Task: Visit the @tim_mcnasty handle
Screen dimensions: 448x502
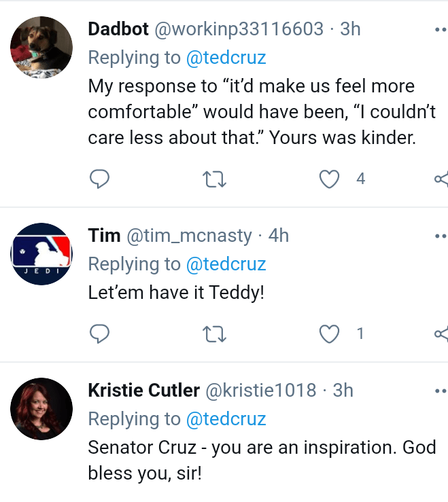Action: (187, 236)
